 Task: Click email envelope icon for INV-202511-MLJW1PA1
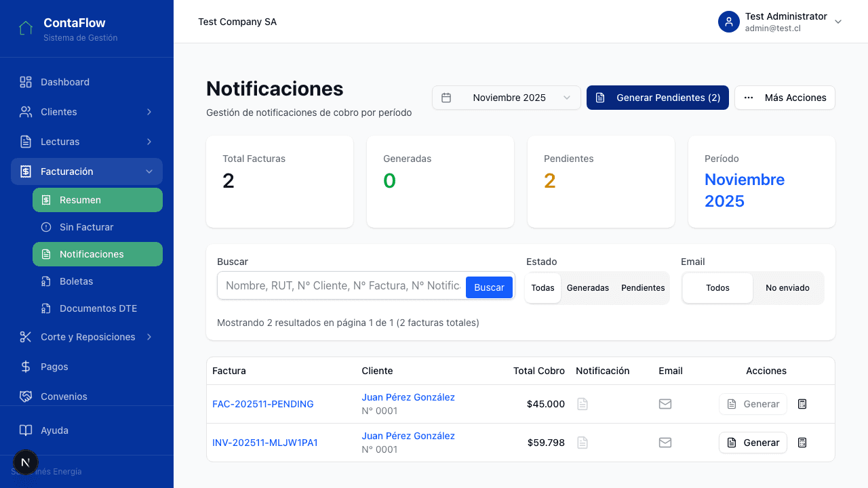click(x=665, y=443)
